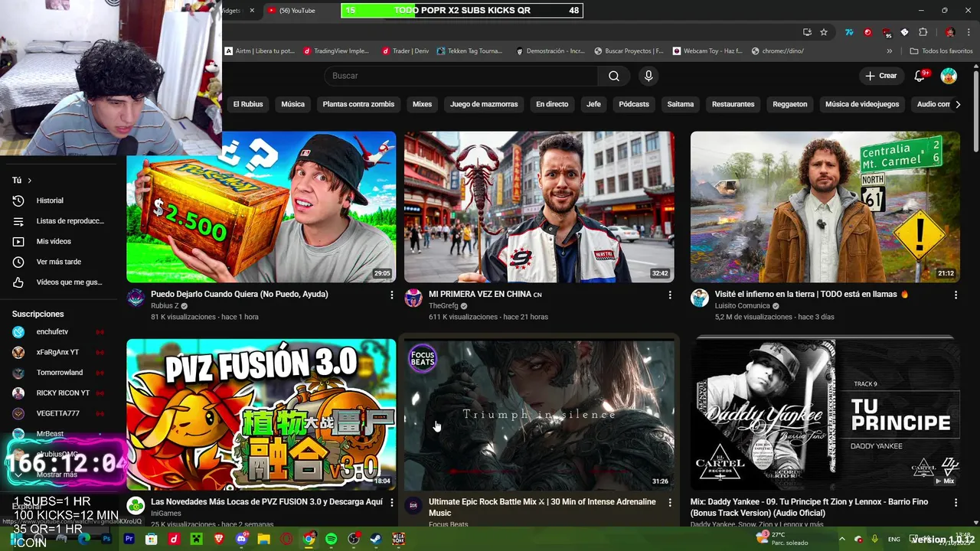Viewport: 980px width, 551px height.
Task: Open Puedo Dejarlo Cuando Quiera thumbnail
Action: pyautogui.click(x=261, y=207)
